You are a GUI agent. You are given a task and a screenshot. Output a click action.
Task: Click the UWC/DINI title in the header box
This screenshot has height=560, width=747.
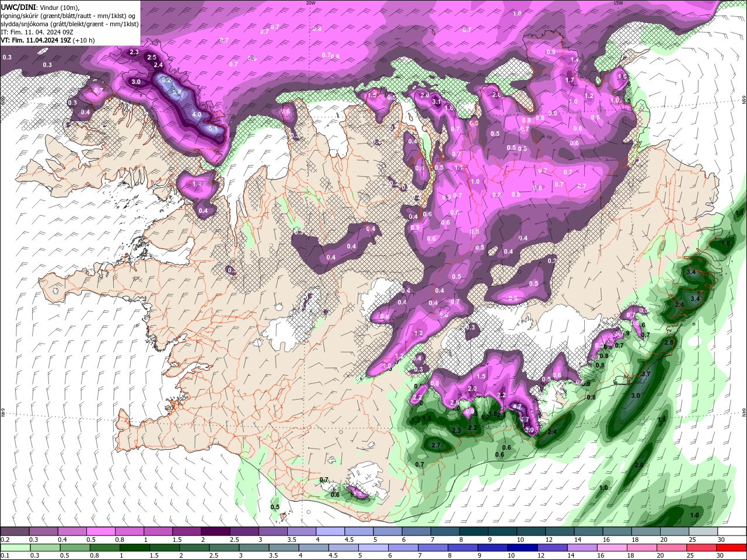coord(19,6)
